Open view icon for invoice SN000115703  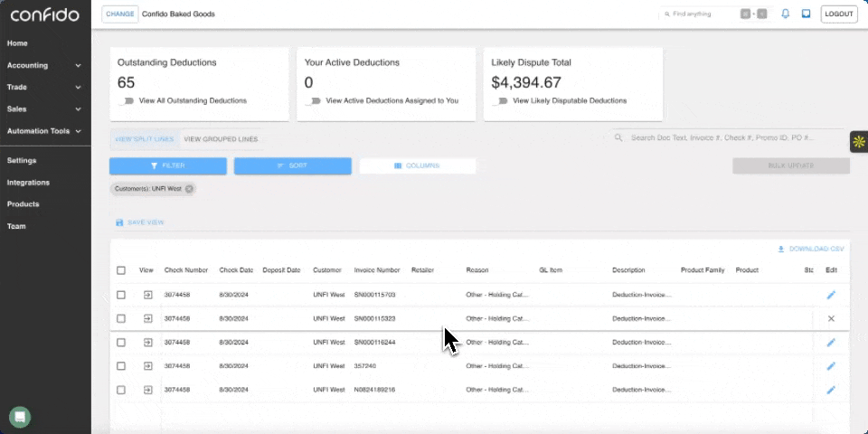click(147, 295)
